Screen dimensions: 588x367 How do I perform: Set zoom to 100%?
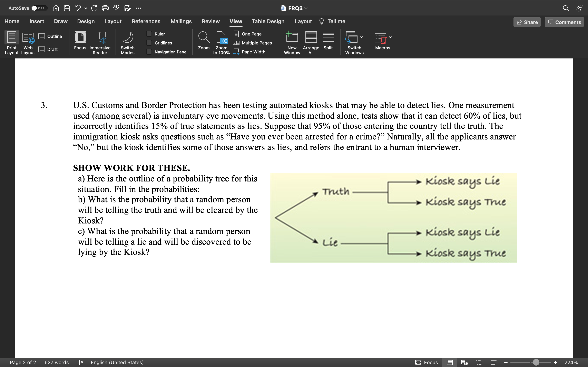[x=221, y=42]
